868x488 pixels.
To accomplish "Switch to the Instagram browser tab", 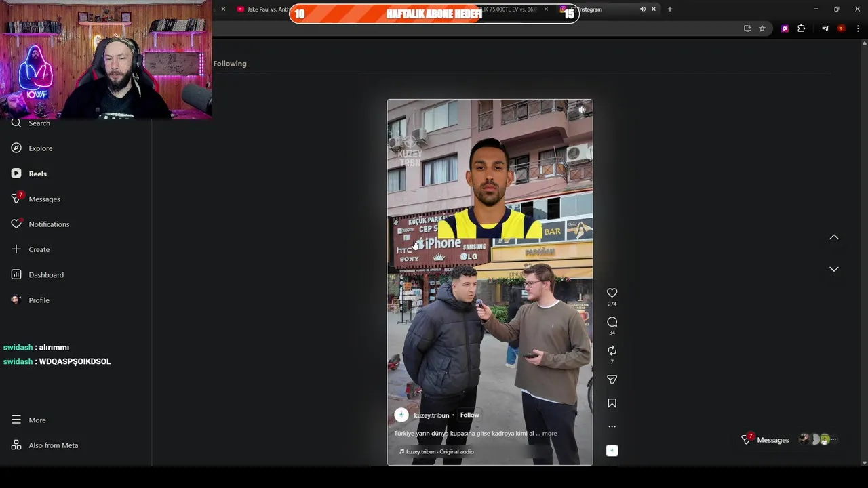I will click(x=598, y=9).
